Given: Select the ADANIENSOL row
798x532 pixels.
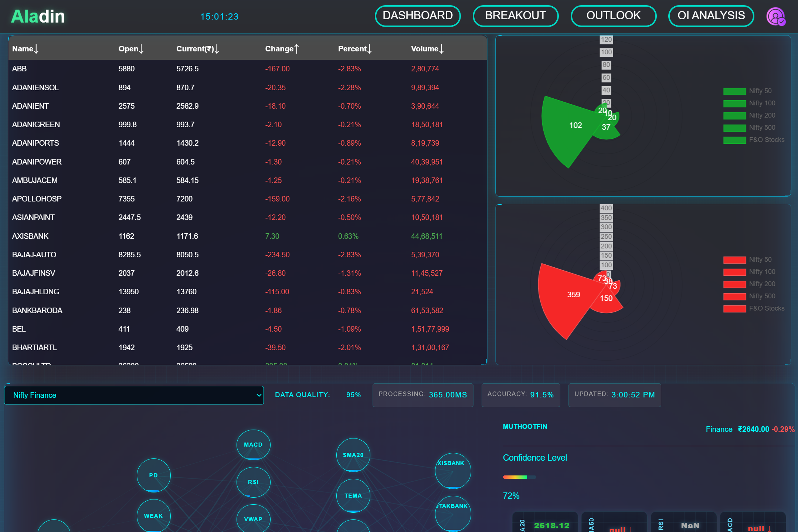Looking at the screenshot, I should 248,88.
